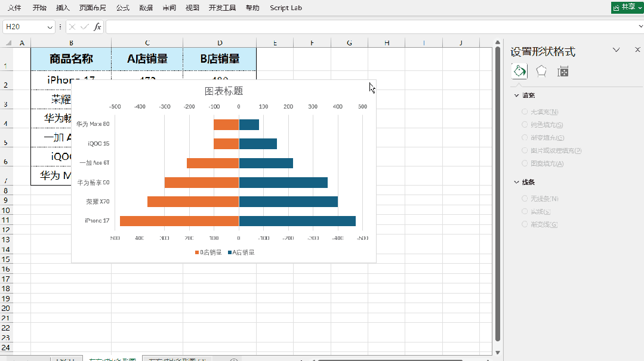Open the name box dropdown arrow
Image resolution: width=644 pixels, height=361 pixels.
(50, 27)
